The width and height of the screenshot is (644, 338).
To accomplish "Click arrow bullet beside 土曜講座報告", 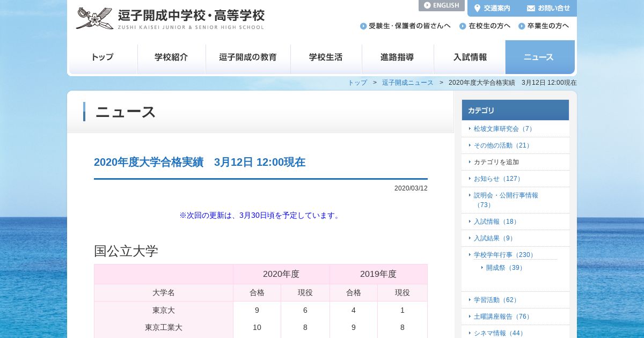I will pyautogui.click(x=470, y=317).
